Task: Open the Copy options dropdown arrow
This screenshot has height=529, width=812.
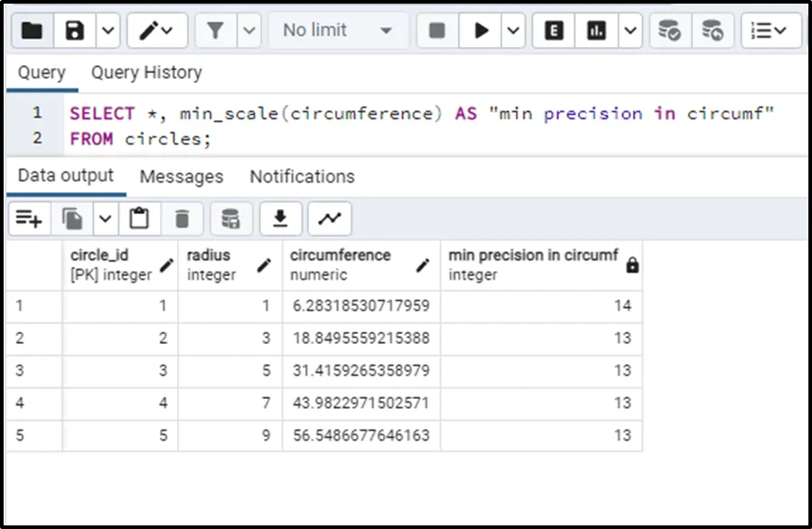Action: point(106,218)
